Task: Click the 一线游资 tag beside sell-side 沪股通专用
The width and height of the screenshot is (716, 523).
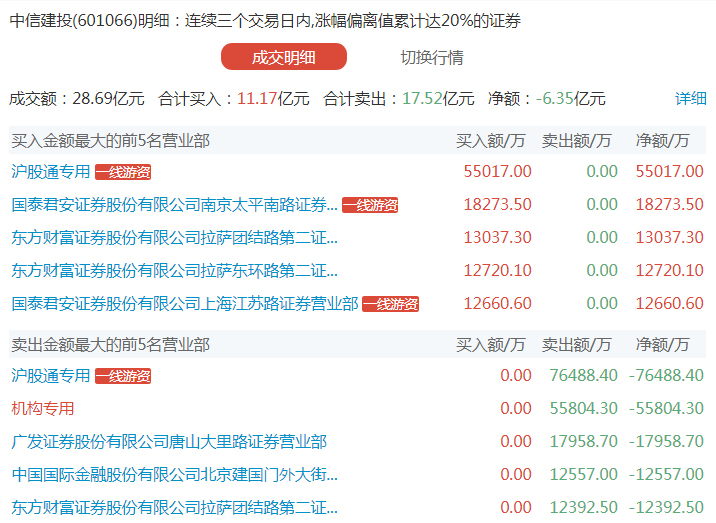Action: click(x=123, y=376)
